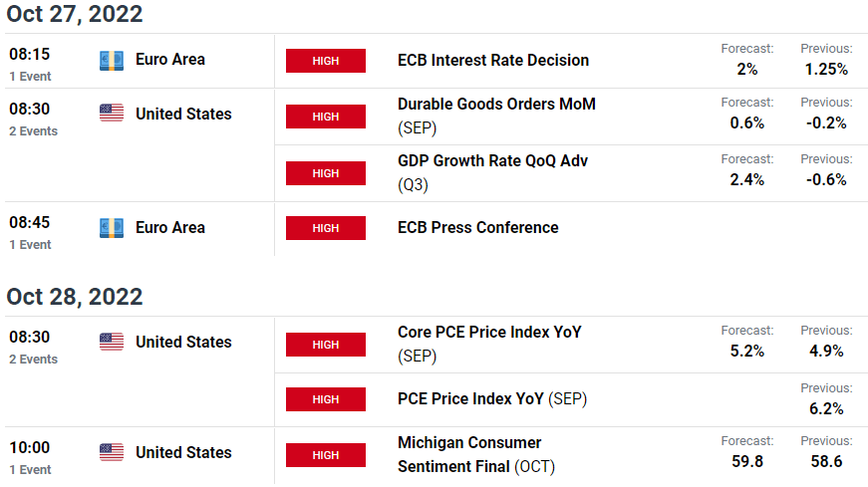Open the ECB Interest Rate Decision event
This screenshot has height=487, width=868.
tap(493, 61)
